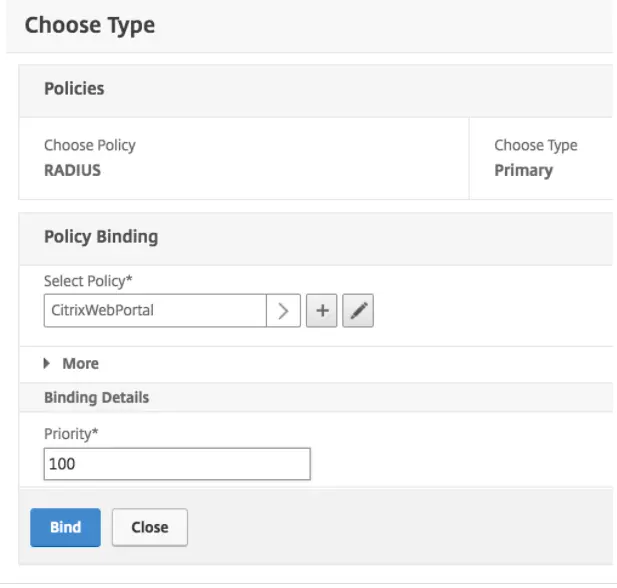Focus the Priority input field
Viewport: 617px width, 588px height.
[x=177, y=464]
